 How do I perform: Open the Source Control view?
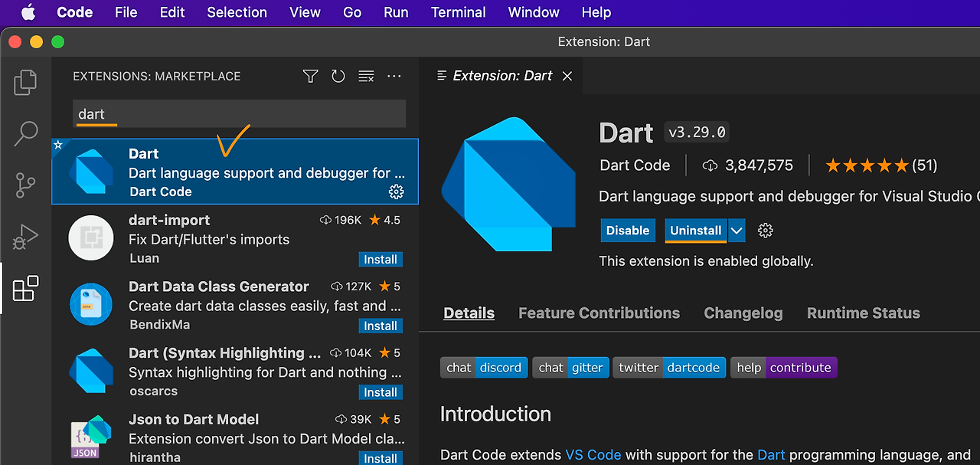25,185
